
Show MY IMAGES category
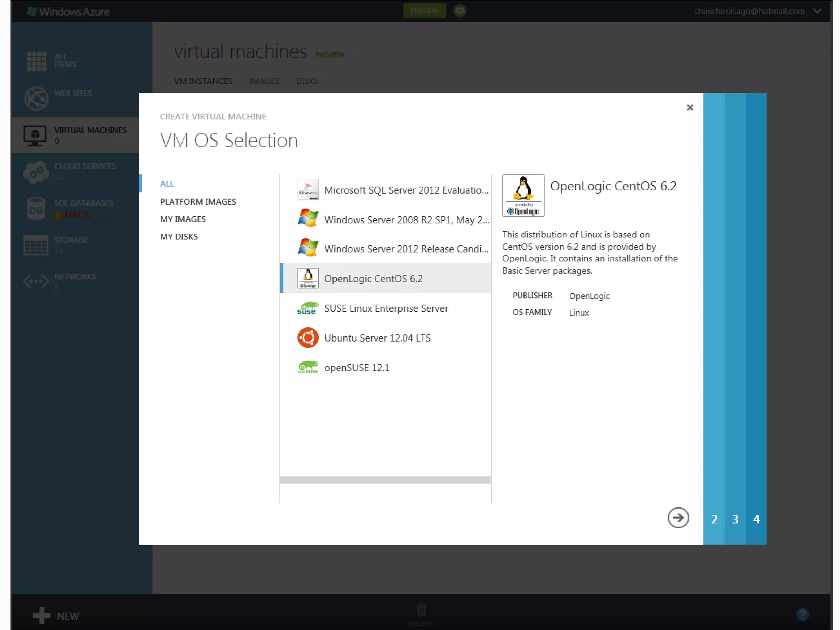(183, 219)
